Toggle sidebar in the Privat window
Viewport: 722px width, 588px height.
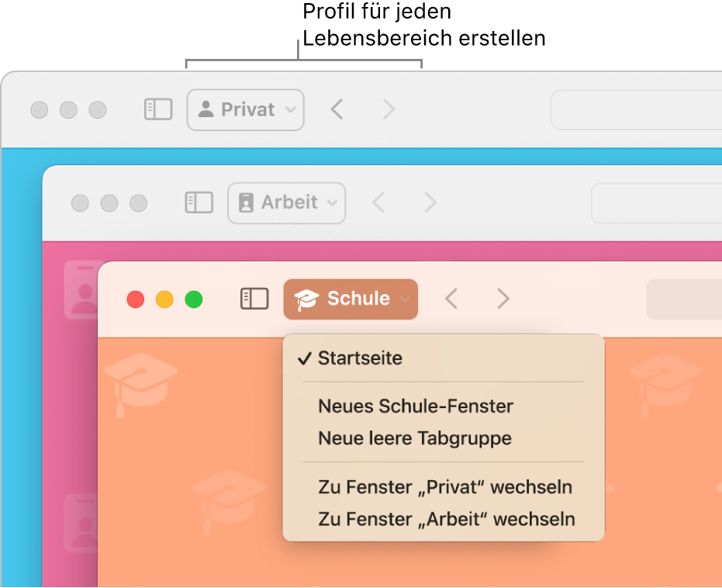tap(158, 109)
